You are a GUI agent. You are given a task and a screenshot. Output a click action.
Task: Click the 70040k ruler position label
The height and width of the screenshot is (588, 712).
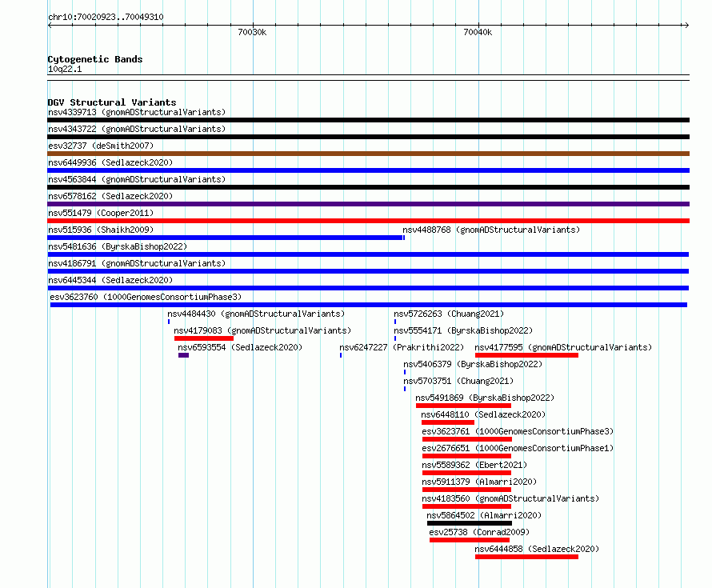click(478, 32)
